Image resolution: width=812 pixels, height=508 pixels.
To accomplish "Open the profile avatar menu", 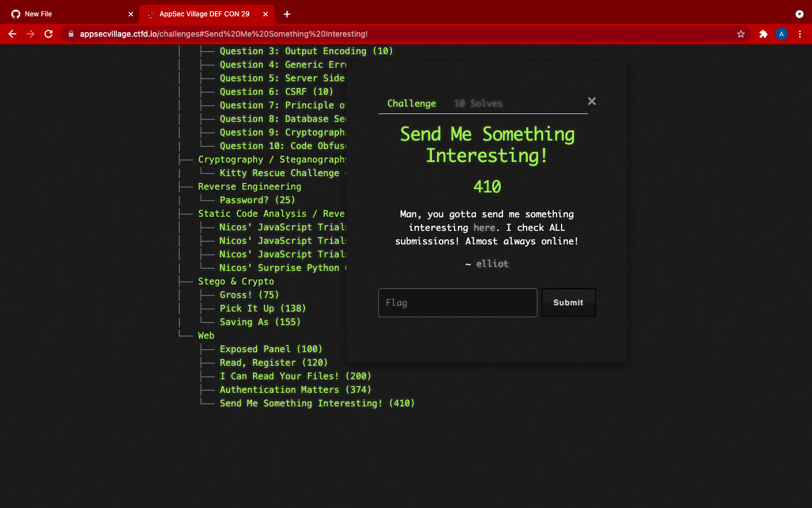I will click(x=782, y=34).
